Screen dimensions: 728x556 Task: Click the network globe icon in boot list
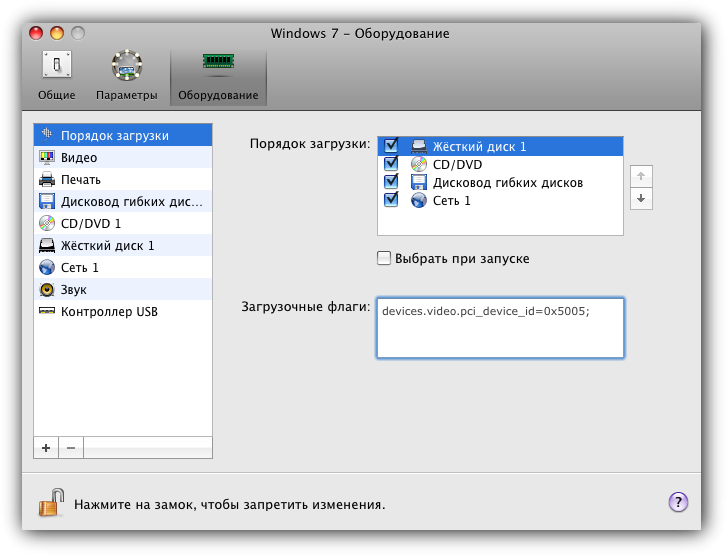click(419, 200)
